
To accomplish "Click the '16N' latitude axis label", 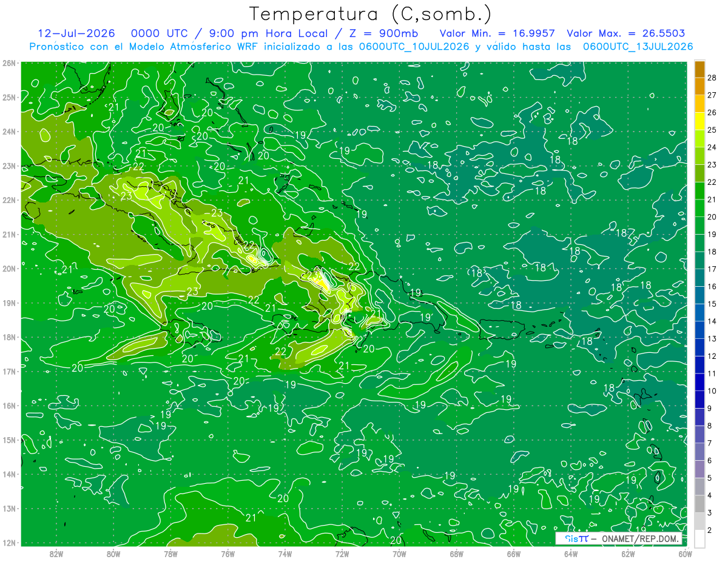I will point(8,406).
